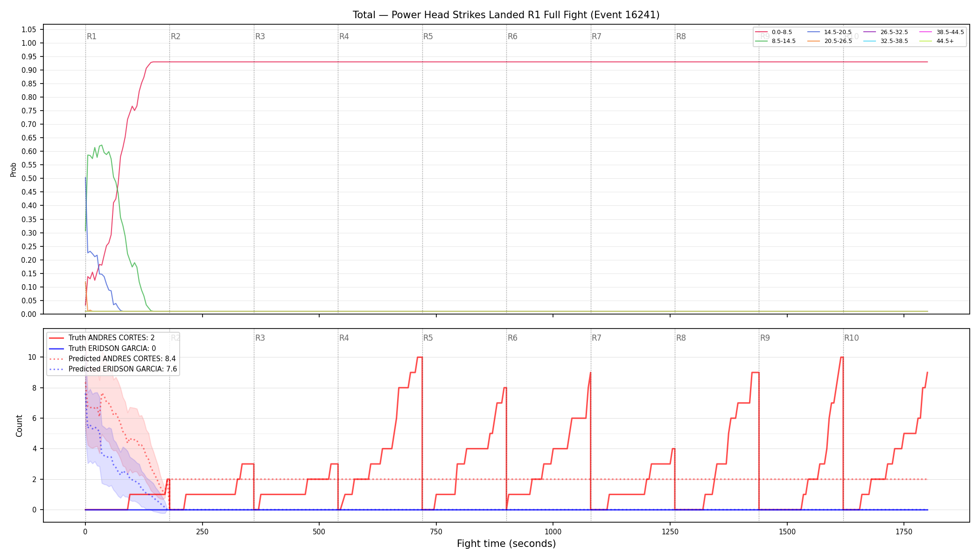Click the R3 round marker in probability chart
The width and height of the screenshot is (980, 560).
coord(260,36)
